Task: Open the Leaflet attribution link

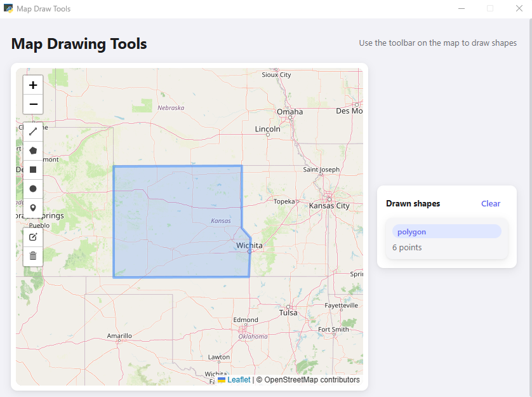Action: point(239,380)
